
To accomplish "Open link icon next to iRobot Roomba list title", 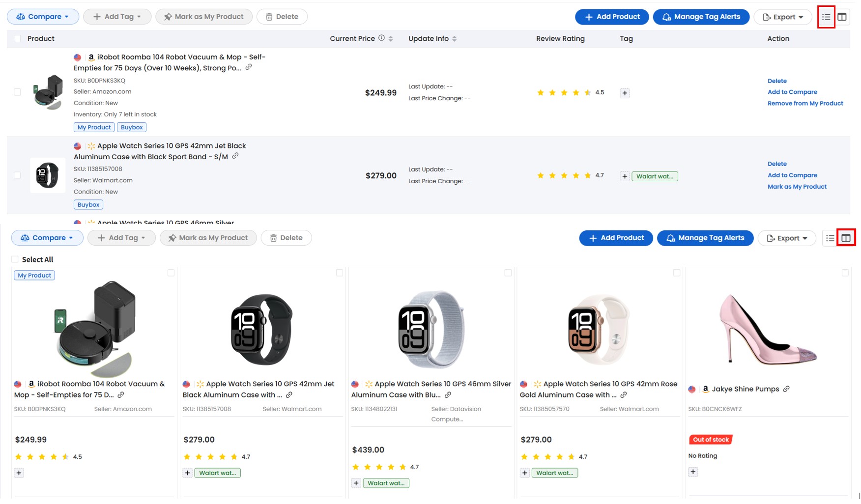I will [x=249, y=67].
